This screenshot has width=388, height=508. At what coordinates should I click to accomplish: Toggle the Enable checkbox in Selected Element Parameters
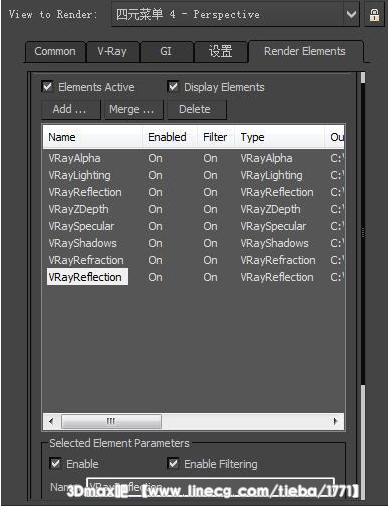(x=55, y=464)
